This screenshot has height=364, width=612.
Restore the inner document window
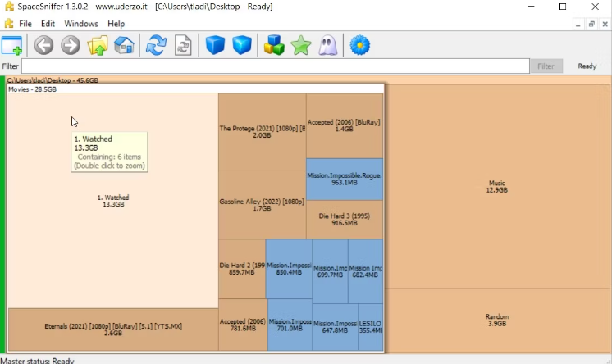point(591,25)
